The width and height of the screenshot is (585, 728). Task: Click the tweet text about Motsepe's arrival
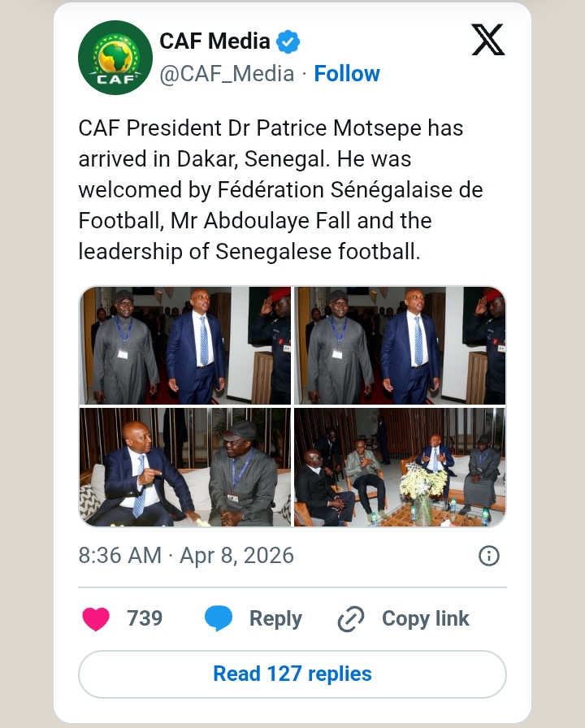(x=281, y=190)
